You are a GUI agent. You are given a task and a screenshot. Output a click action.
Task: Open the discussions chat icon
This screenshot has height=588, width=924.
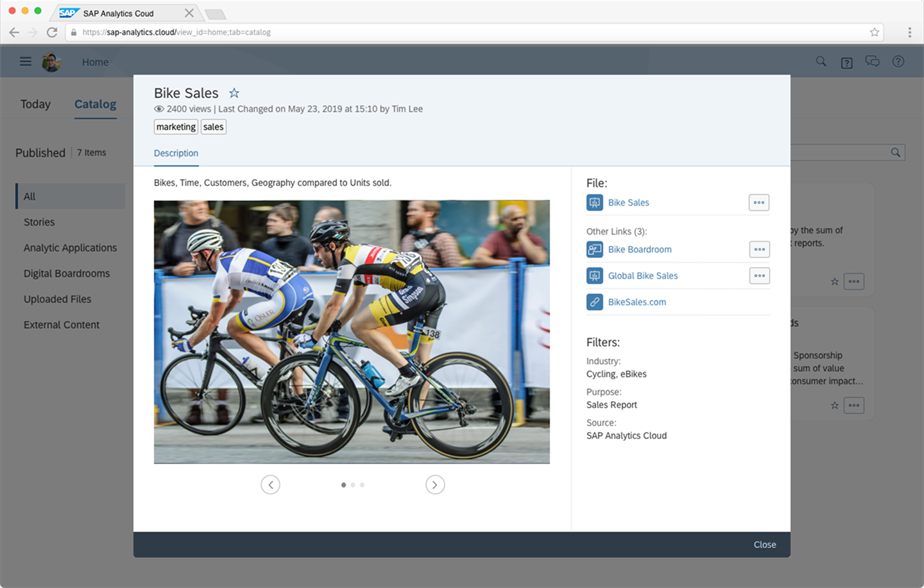point(872,62)
